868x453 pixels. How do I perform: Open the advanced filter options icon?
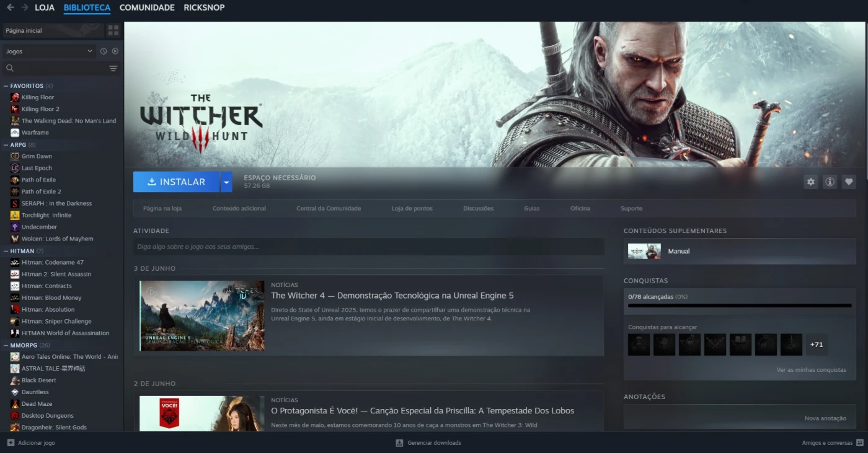(x=113, y=68)
